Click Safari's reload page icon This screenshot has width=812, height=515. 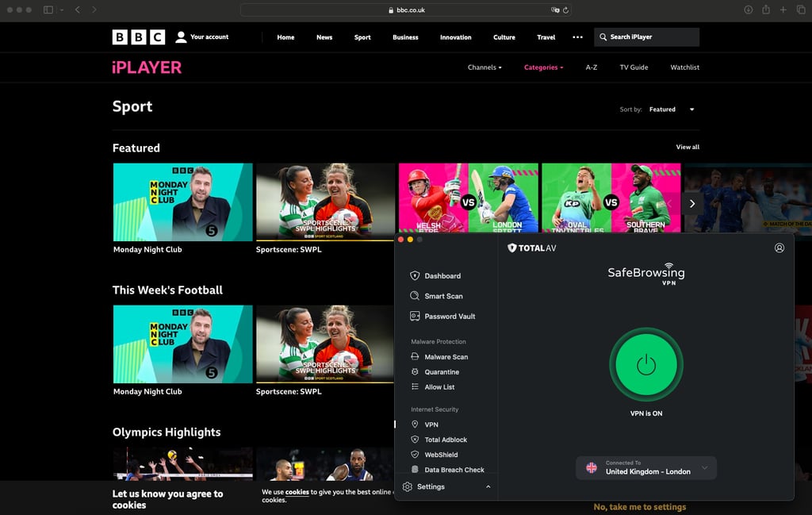click(565, 10)
